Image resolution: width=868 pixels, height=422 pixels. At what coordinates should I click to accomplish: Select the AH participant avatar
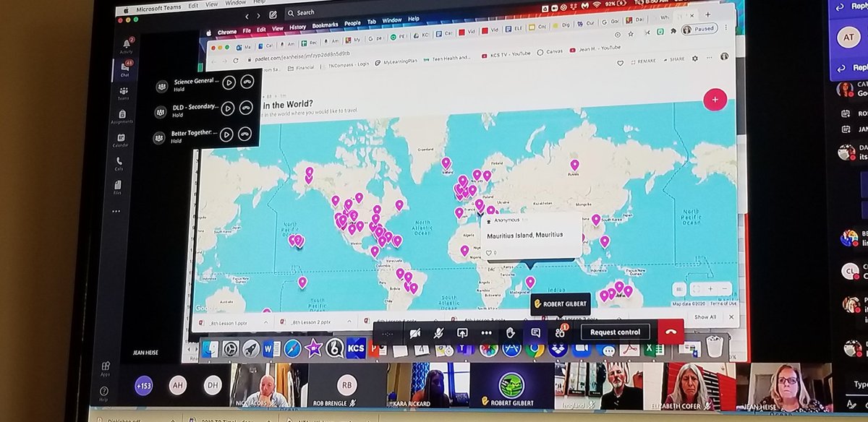click(x=178, y=385)
